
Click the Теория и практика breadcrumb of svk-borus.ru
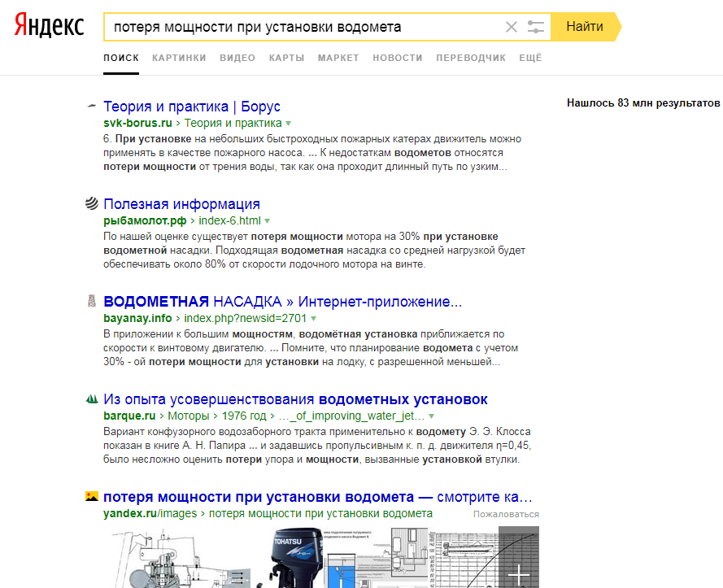click(x=233, y=123)
